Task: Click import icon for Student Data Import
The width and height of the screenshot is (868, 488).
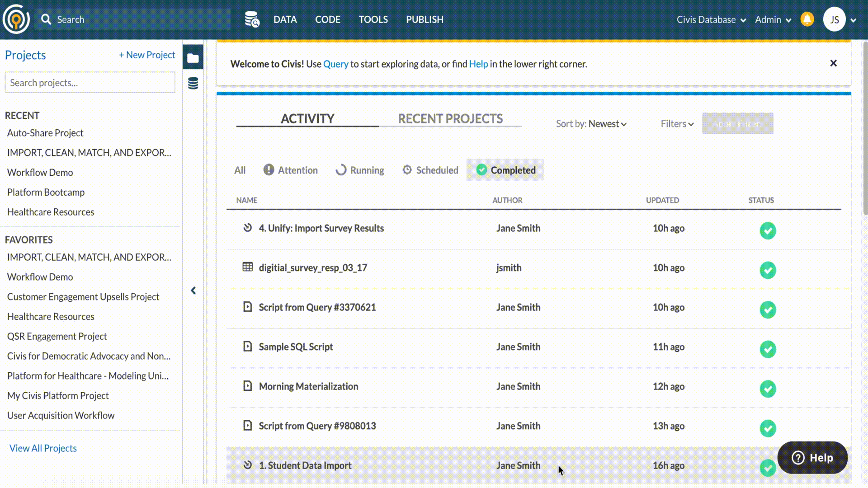Action: [x=247, y=465]
